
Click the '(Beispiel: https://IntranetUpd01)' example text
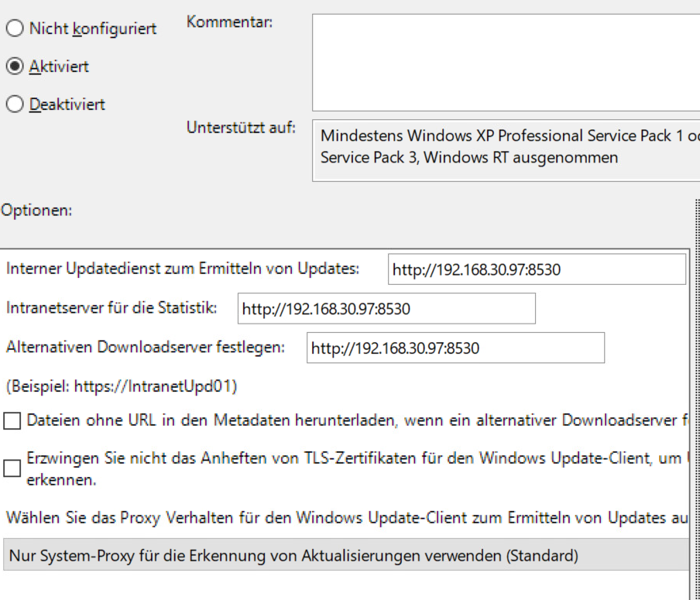122,386
